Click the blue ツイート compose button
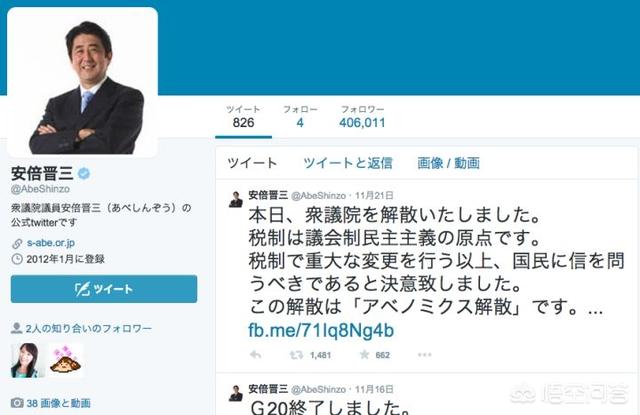 [104, 289]
